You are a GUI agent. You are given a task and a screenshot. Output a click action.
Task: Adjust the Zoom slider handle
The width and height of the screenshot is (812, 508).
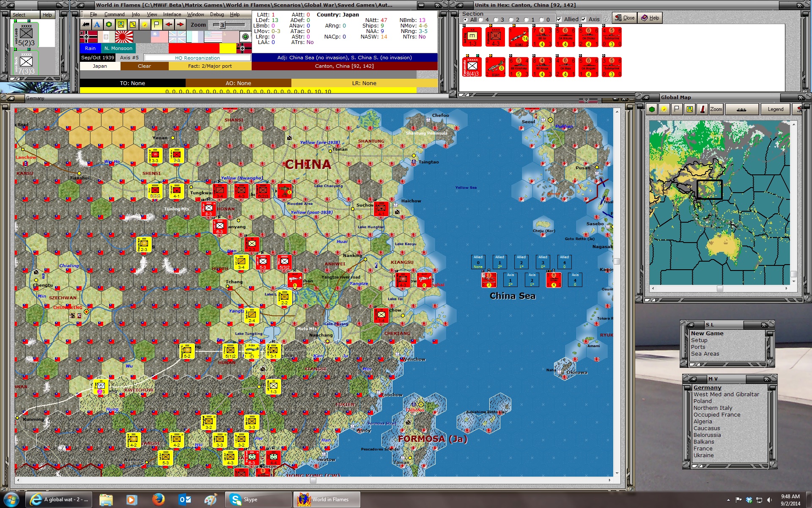(x=222, y=25)
